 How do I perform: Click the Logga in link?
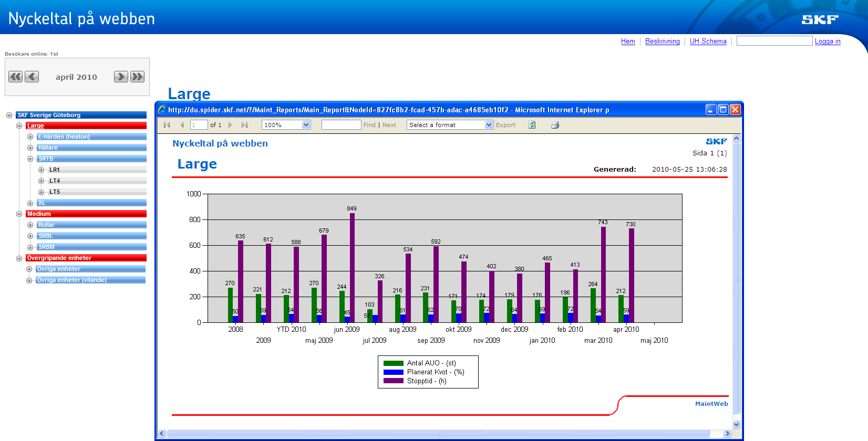[828, 41]
